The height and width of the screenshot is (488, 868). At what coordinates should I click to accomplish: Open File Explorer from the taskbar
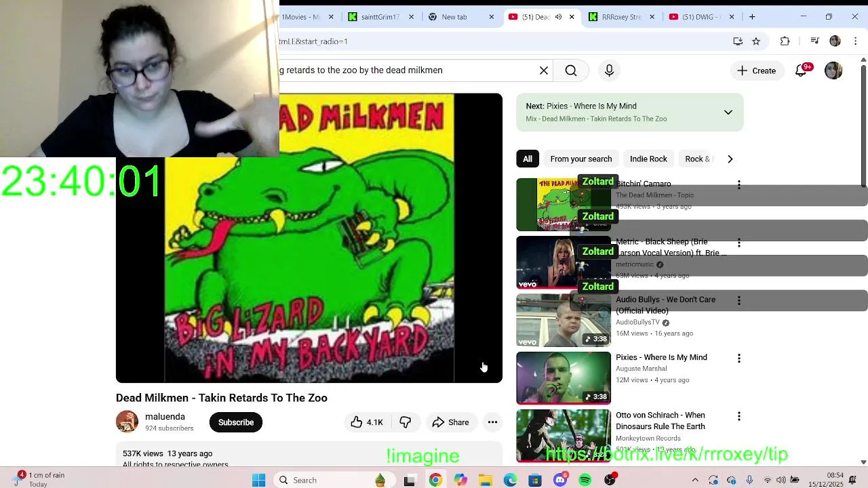[486, 480]
